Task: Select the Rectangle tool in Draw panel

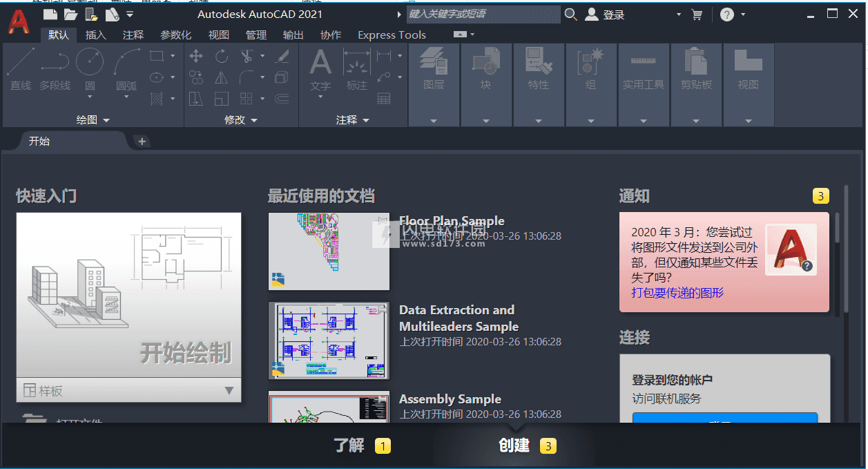Action: 157,56
